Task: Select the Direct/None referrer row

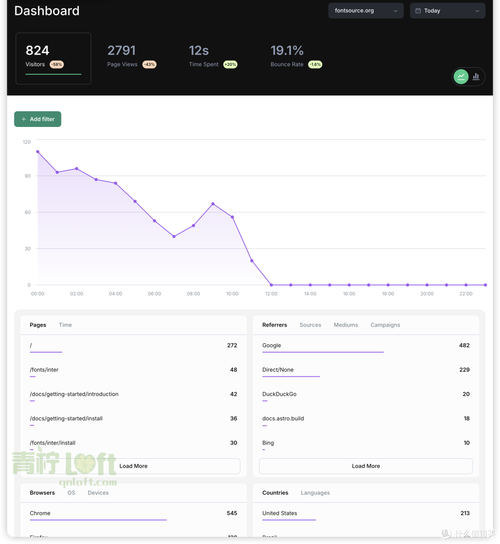Action: click(x=366, y=372)
